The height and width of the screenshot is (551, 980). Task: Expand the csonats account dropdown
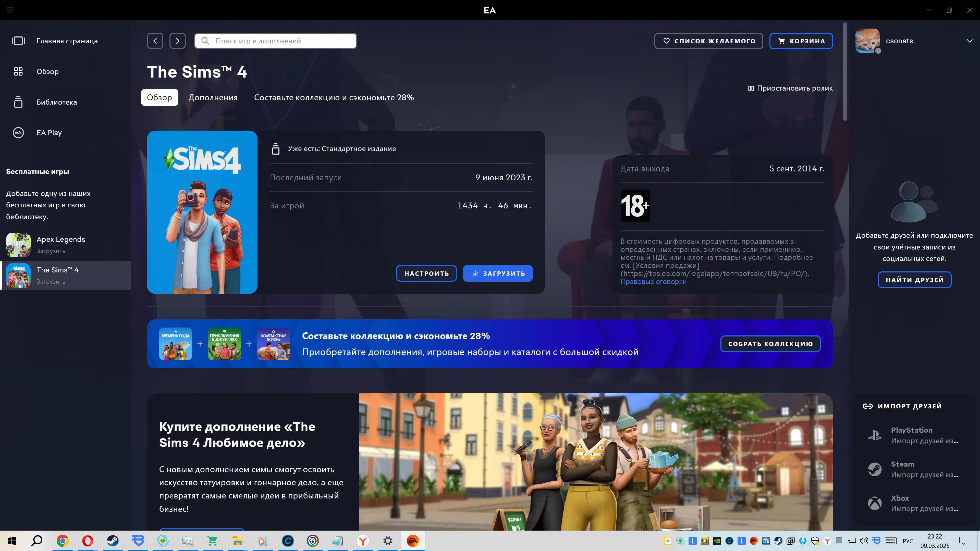969,41
